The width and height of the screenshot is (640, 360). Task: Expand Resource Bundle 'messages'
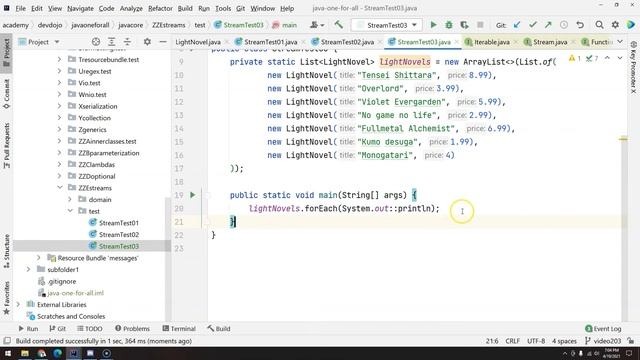[39, 258]
